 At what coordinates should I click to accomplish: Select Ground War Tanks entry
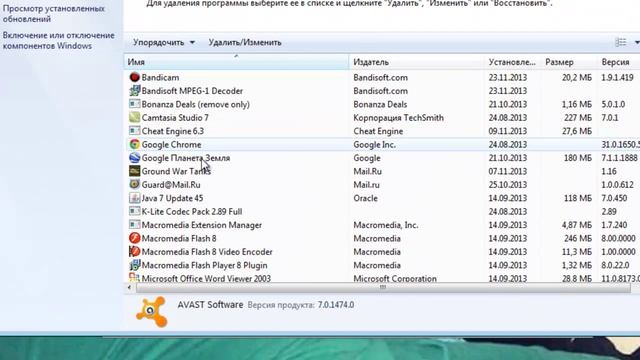(x=176, y=171)
